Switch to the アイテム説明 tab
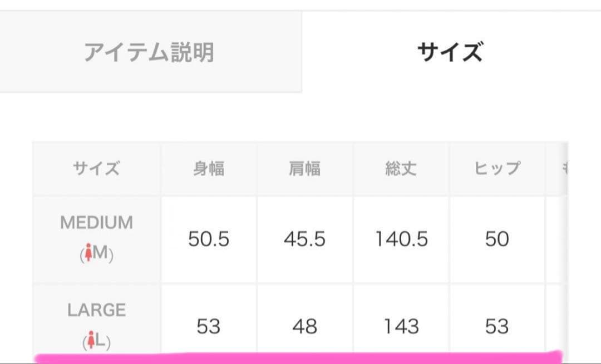This screenshot has width=601, height=364. pyautogui.click(x=150, y=52)
